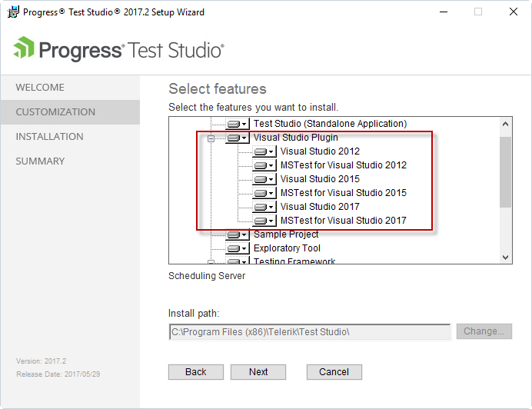Click the setup wizard title bar icon
The width and height of the screenshot is (532, 409).
13,12
